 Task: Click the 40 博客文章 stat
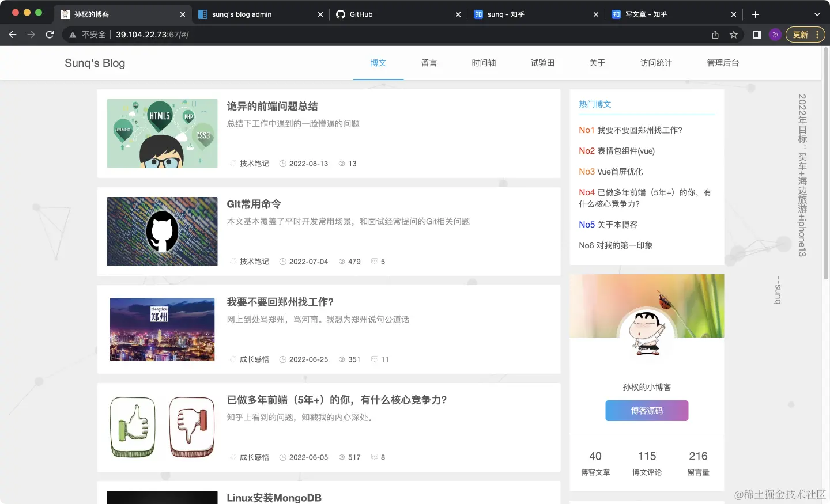point(595,463)
